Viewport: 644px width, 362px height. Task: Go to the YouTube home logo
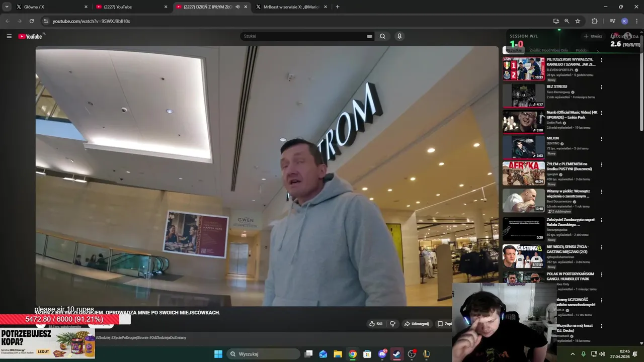[x=30, y=36]
